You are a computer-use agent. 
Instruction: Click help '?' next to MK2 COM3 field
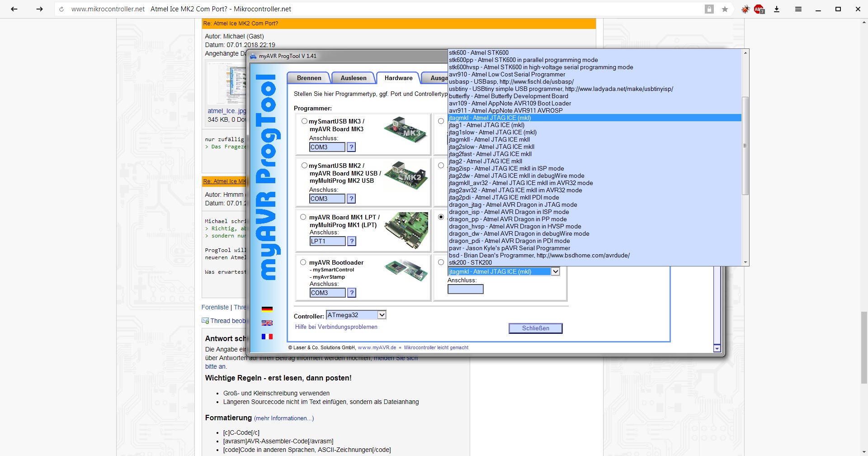click(351, 199)
